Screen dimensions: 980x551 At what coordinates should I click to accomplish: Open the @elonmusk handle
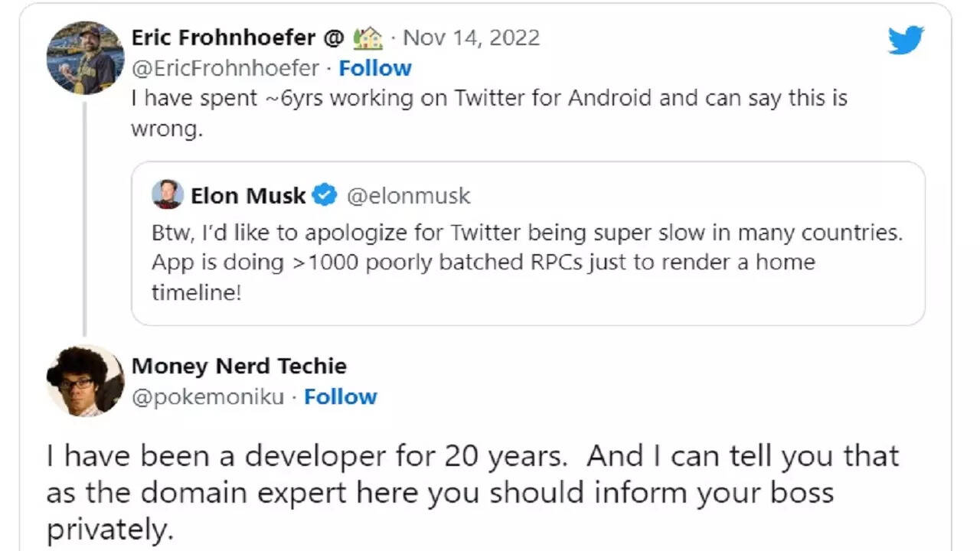[409, 196]
